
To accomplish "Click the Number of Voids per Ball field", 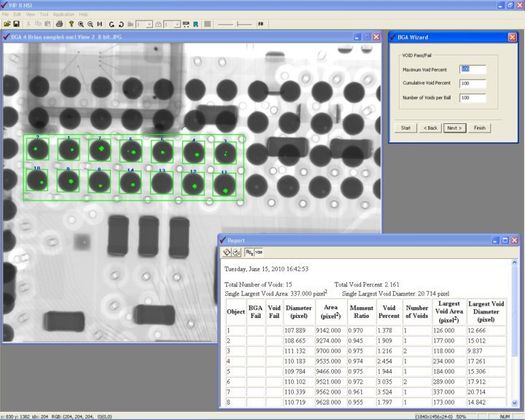I will (x=473, y=98).
